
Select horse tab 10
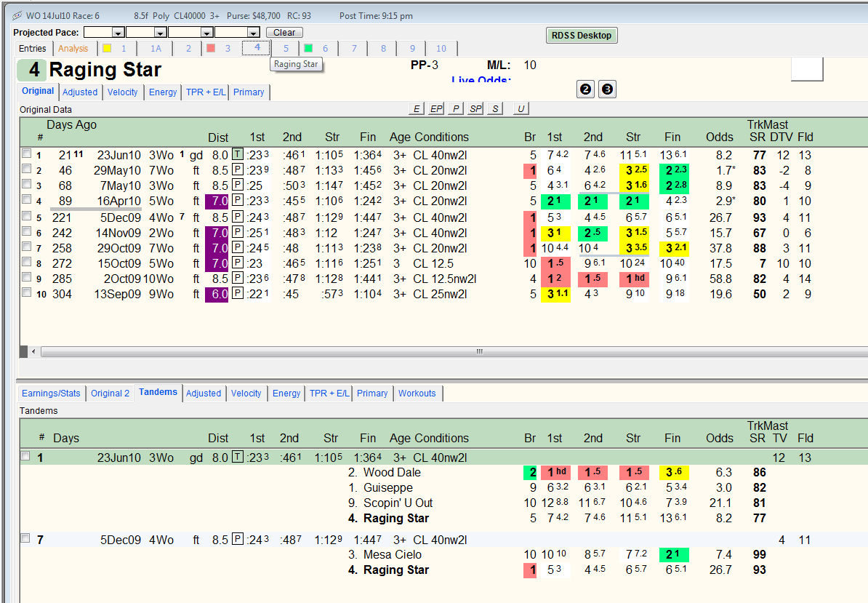click(441, 49)
